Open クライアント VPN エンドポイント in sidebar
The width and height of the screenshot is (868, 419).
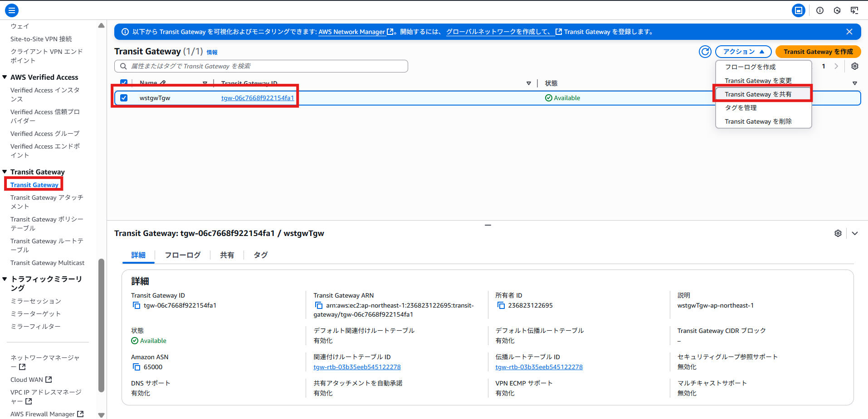(x=47, y=56)
